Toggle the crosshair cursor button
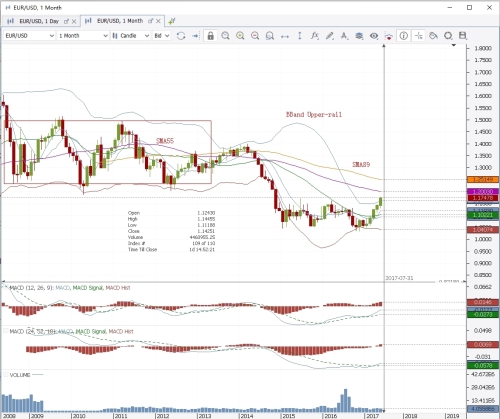 (x=419, y=36)
